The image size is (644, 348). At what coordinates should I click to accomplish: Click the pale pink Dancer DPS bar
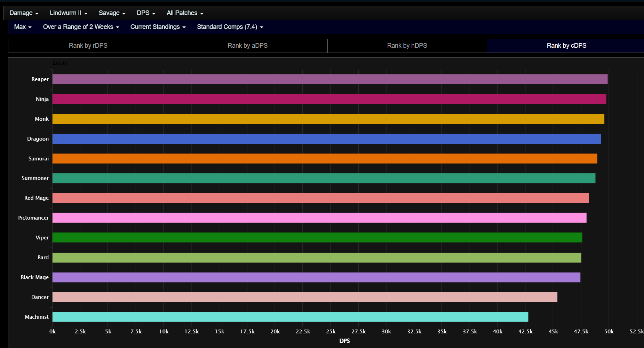(305, 297)
